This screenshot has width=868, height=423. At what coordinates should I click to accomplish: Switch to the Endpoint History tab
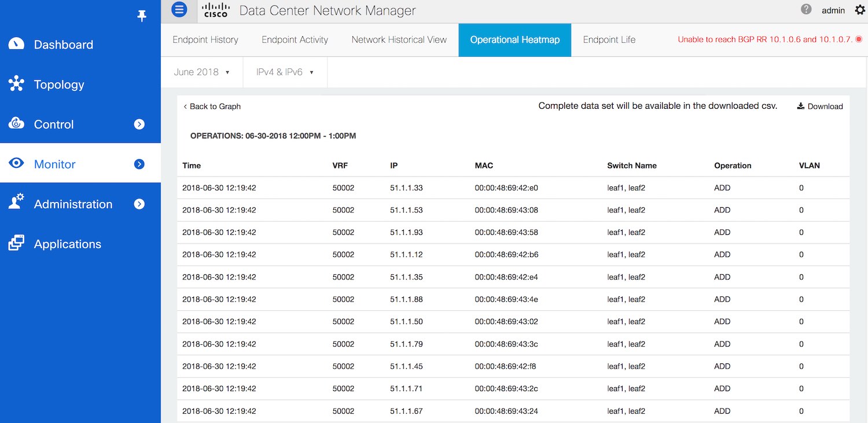[205, 40]
